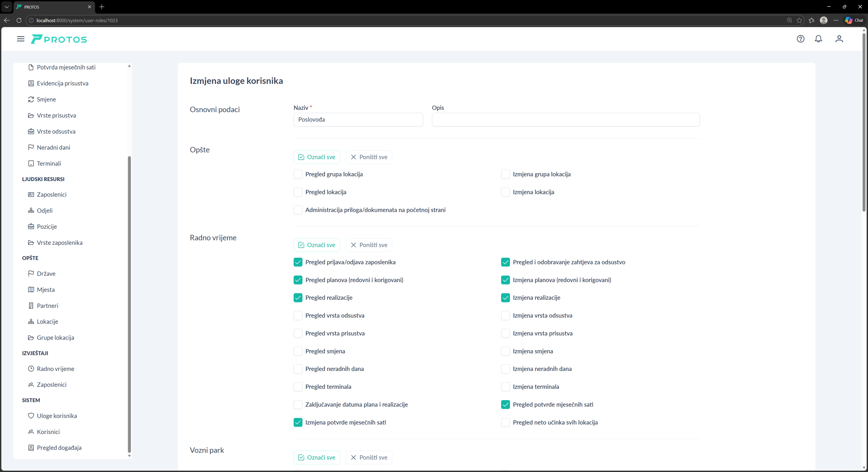Screen dimensions: 868x472
Task: Click sidebar scroll up arrow
Action: (x=129, y=66)
